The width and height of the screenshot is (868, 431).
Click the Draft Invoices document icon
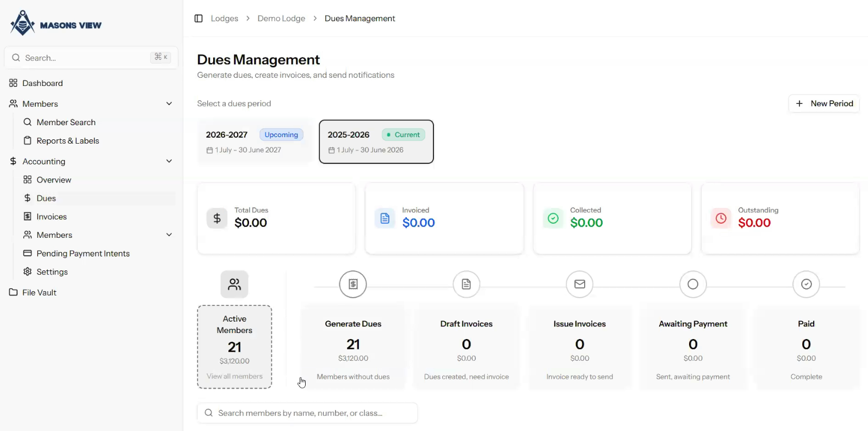point(466,284)
